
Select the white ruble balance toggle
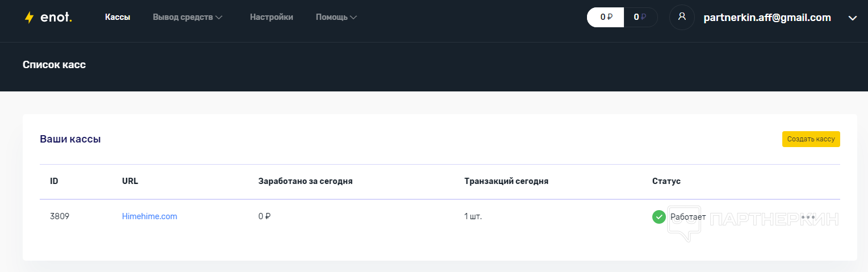click(x=606, y=18)
